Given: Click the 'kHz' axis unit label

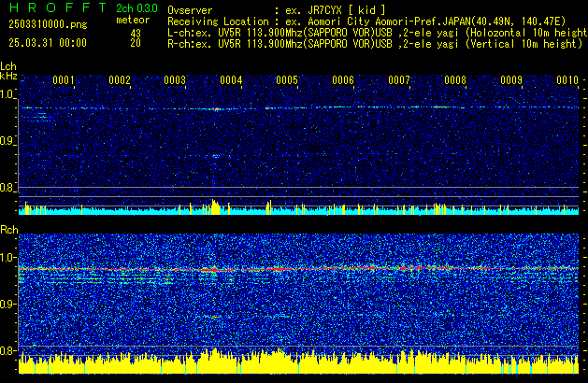Looking at the screenshot, I should pyautogui.click(x=8, y=76).
